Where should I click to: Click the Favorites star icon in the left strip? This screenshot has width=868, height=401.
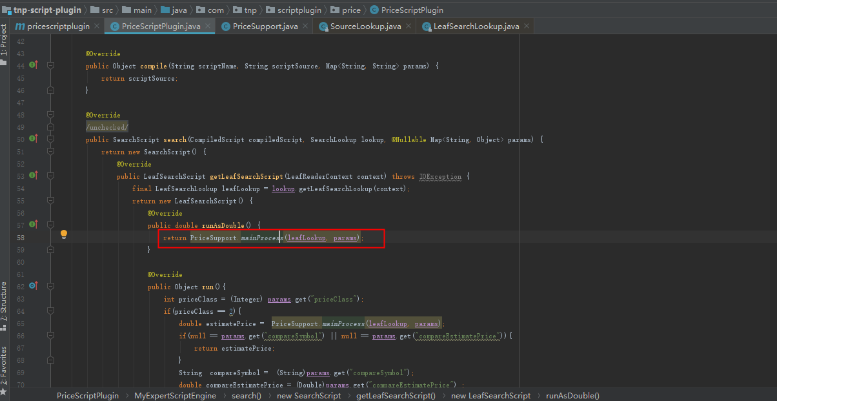(3, 391)
